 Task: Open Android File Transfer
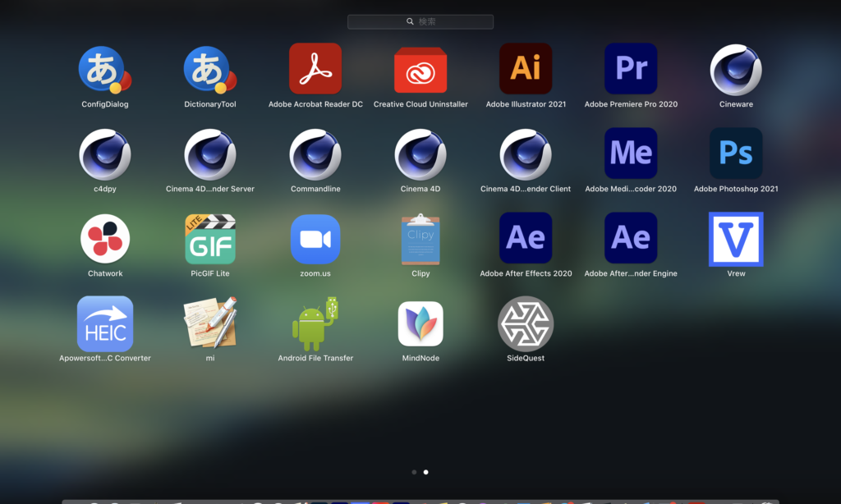pos(315,323)
